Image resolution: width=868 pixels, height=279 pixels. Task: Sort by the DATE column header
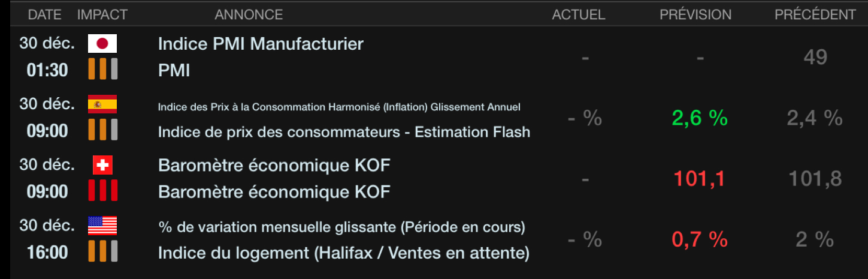[45, 14]
